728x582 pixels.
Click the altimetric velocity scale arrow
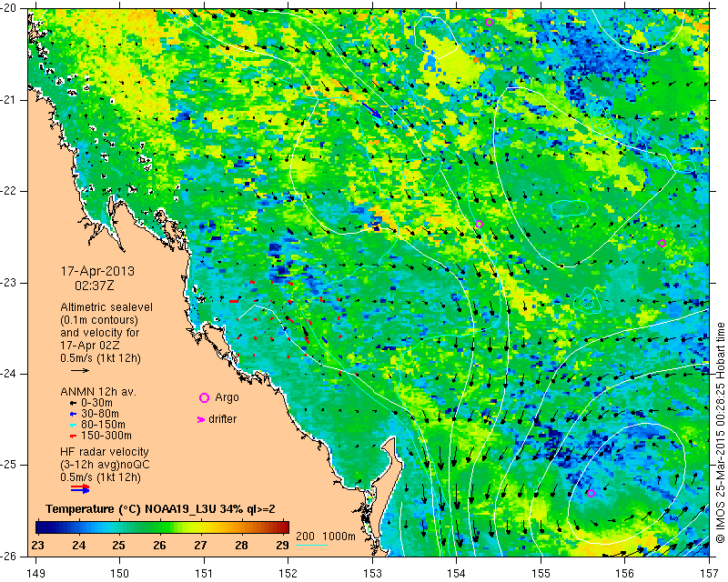pos(80,370)
